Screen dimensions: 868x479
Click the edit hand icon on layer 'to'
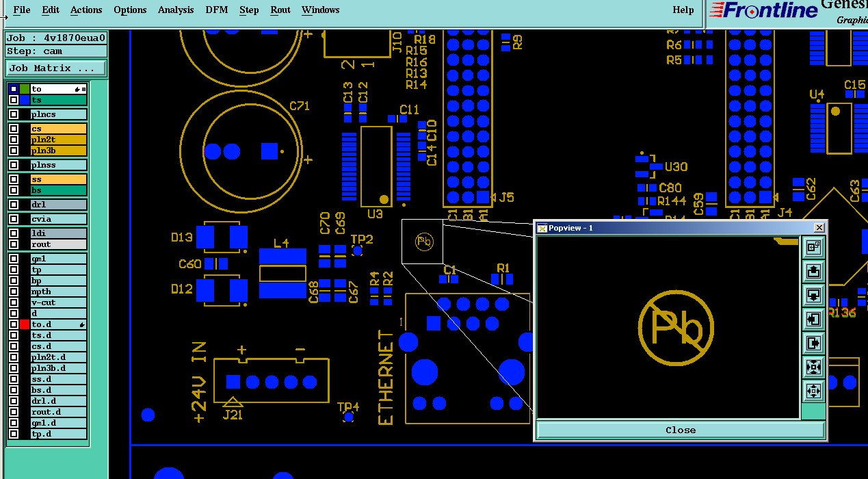click(77, 89)
